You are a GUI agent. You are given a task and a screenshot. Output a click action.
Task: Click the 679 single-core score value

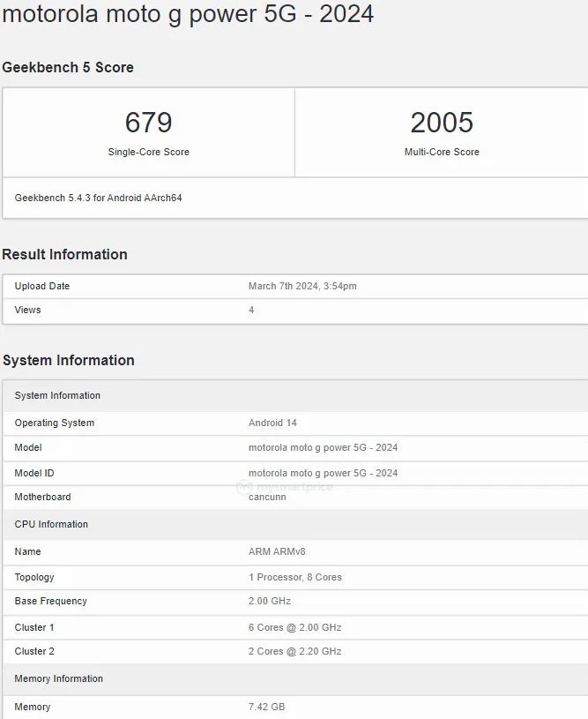[x=148, y=123]
